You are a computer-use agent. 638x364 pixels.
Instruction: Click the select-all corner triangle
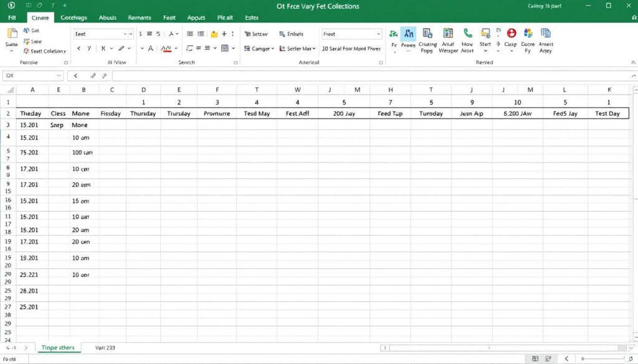pos(10,90)
